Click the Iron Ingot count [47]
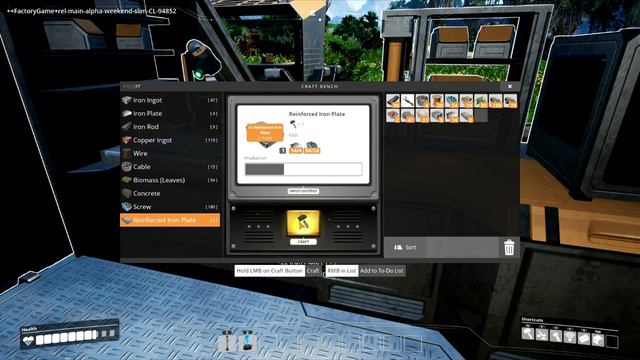This screenshot has height=360, width=640. [213, 100]
